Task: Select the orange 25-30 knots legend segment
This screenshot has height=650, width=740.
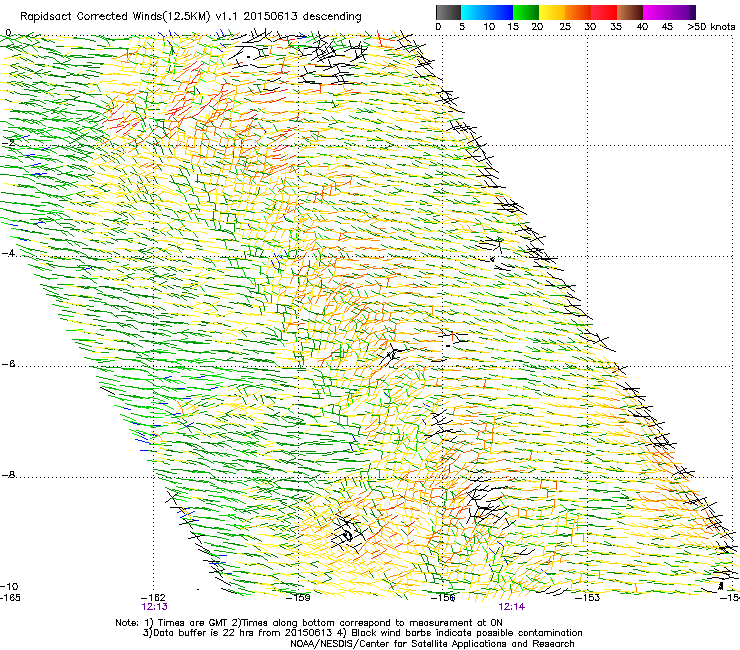Action: 578,12
